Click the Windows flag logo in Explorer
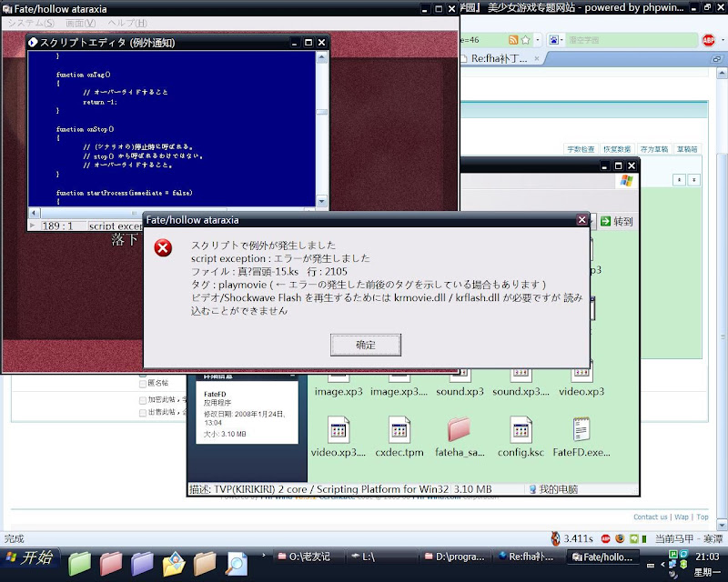This screenshot has height=582, width=728. [627, 181]
